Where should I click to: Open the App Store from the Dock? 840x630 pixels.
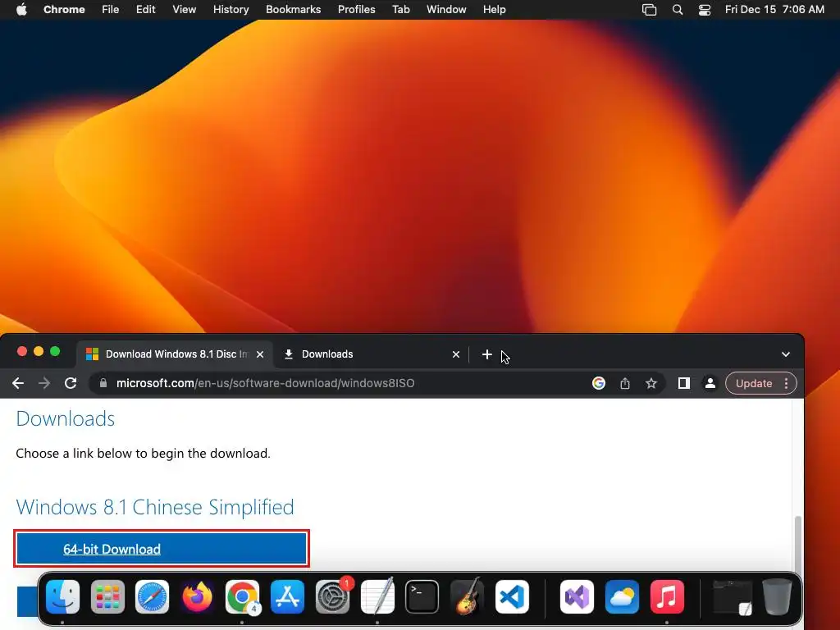[x=287, y=596]
